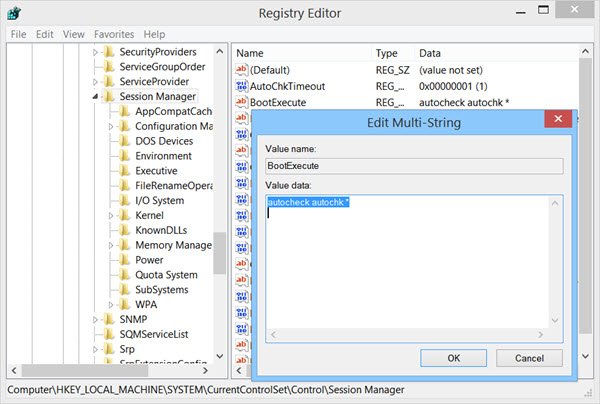Screen dimensions: 600x404
Task: Open the View menu
Action: coord(73,34)
